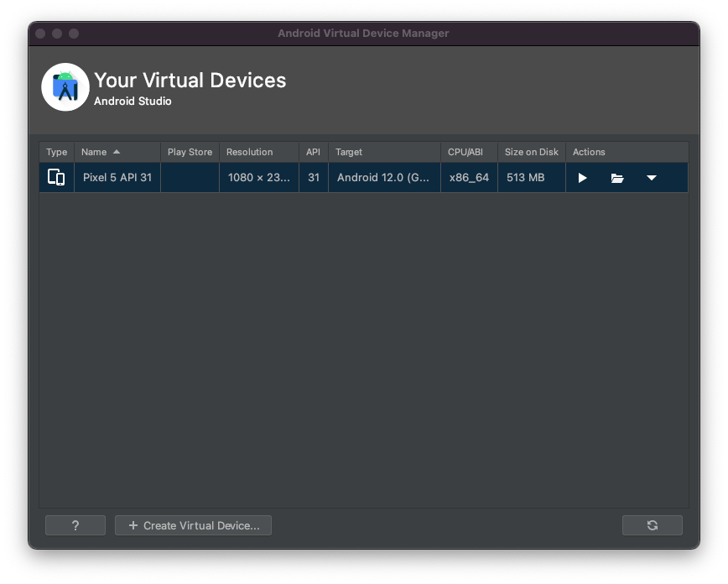Sort by the Size on Disk header
The image size is (728, 584).
pyautogui.click(x=532, y=152)
